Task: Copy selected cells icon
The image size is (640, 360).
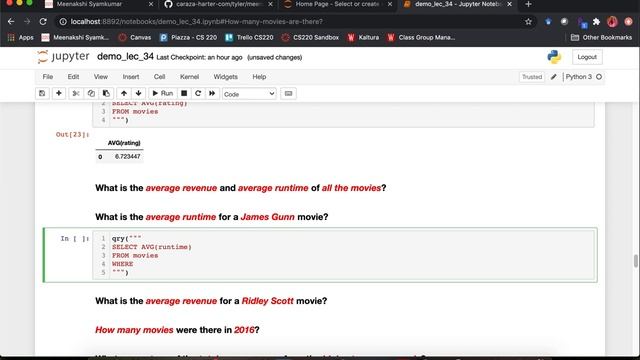Action: pyautogui.click(x=91, y=93)
